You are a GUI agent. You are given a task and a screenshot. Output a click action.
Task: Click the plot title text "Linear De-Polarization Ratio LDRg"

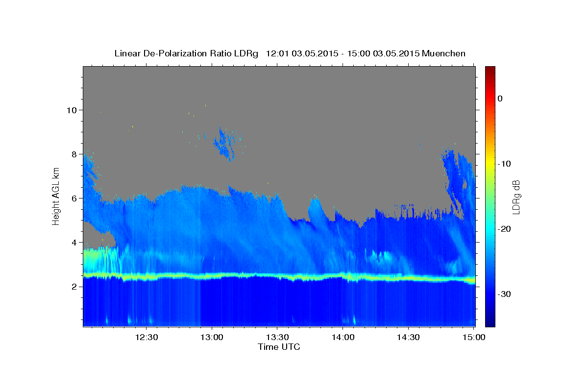tap(186, 53)
